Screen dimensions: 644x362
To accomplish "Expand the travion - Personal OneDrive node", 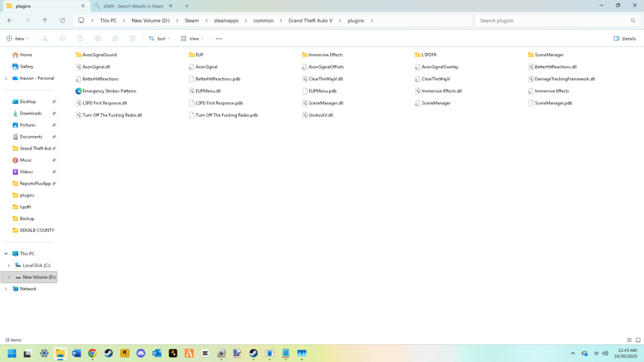I will coord(6,79).
